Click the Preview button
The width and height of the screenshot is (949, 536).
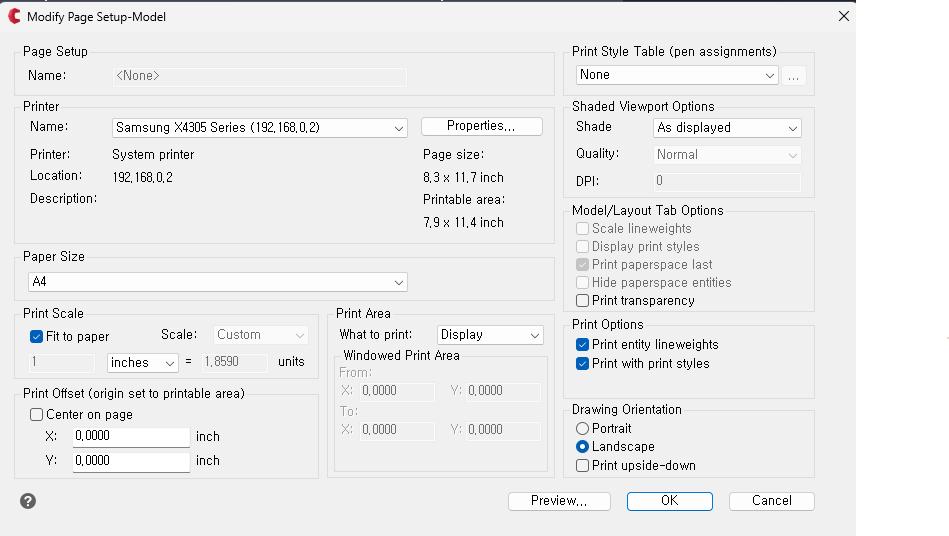click(559, 501)
